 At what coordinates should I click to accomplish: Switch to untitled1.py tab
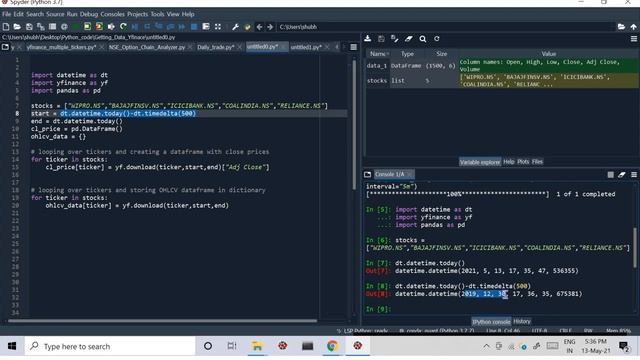pos(306,47)
